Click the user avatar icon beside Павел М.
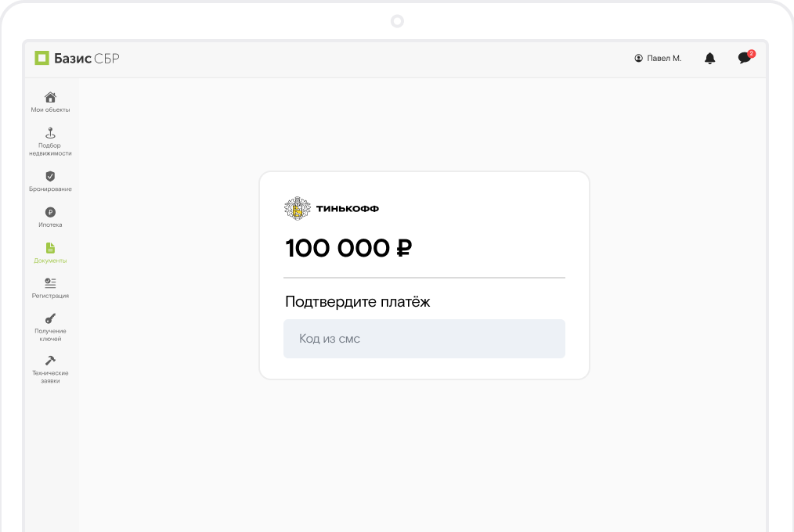 pos(638,58)
